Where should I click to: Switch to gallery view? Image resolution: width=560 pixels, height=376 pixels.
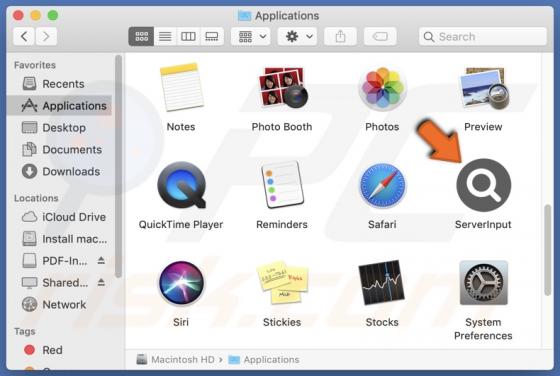coord(212,36)
